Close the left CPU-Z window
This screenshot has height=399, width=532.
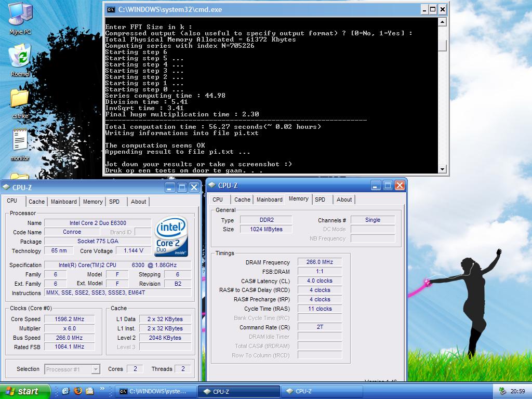(194, 187)
